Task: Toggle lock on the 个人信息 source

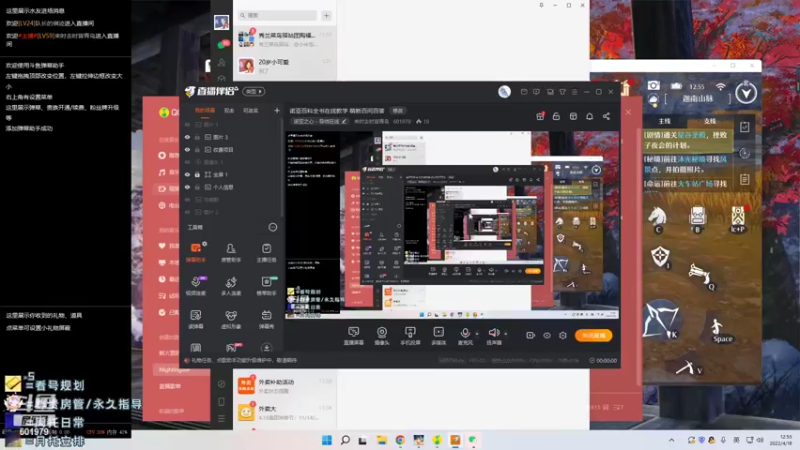Action: 197,187
